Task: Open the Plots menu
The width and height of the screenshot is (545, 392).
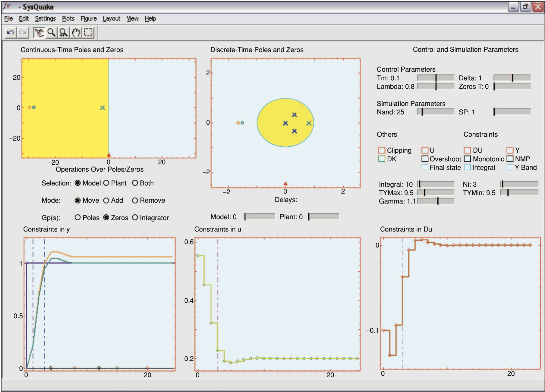Action: [68, 19]
